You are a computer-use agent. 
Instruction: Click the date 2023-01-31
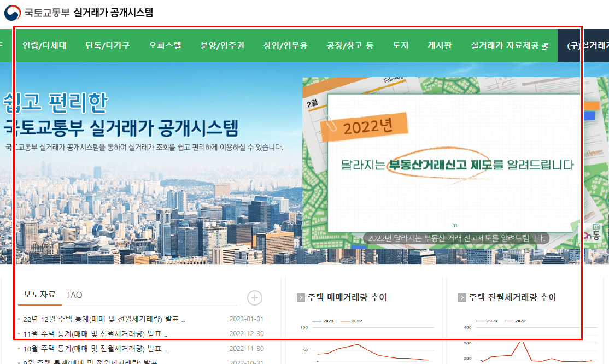tap(246, 319)
